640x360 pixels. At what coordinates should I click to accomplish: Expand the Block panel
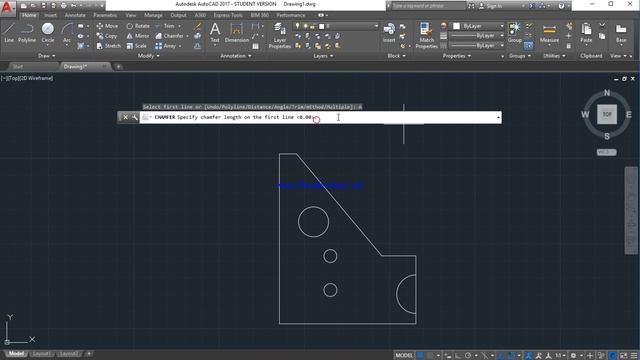pyautogui.click(x=396, y=56)
